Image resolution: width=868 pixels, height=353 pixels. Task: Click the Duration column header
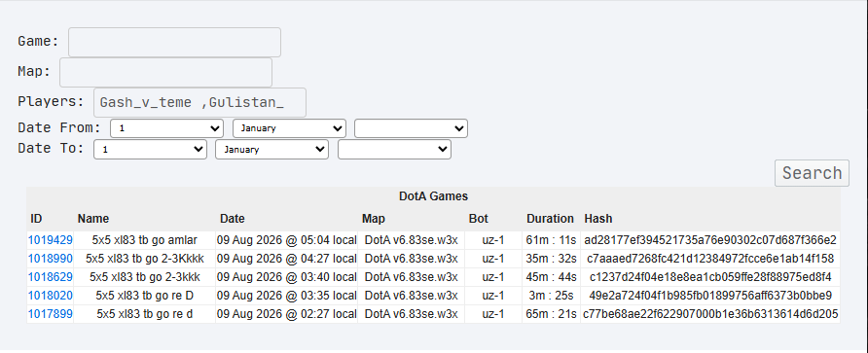550,219
